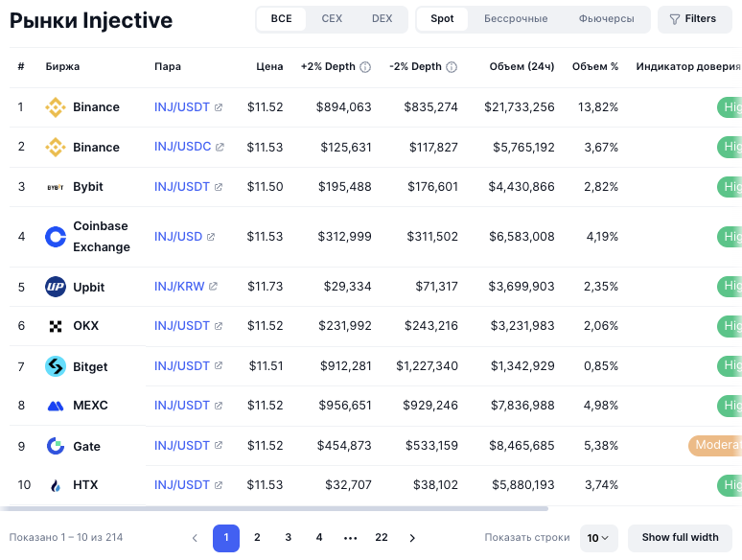Screen dimensions: 742x560
Task: Click the Moderate trust badge for Gate
Action: (x=715, y=446)
